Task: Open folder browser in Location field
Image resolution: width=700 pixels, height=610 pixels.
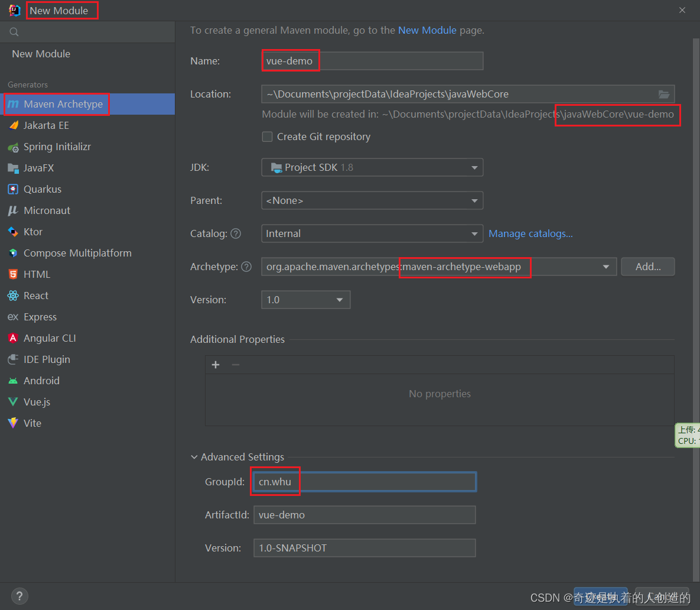Action: 664,94
